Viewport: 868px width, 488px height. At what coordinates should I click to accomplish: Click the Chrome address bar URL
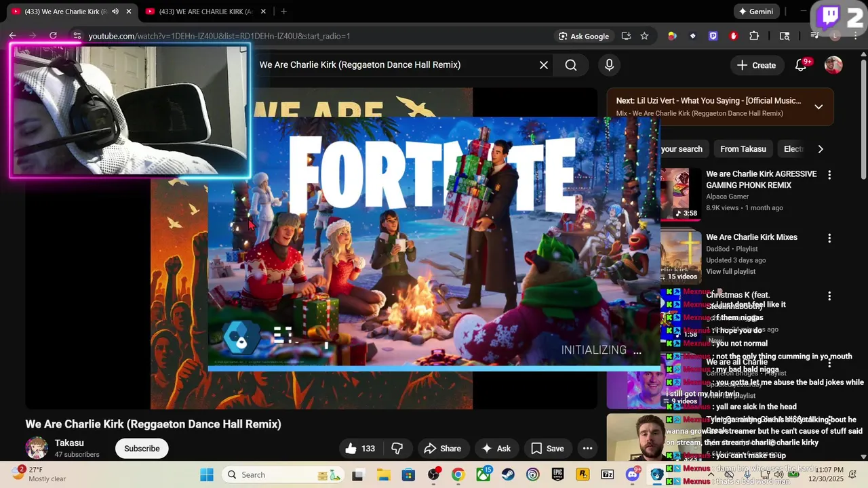[219, 36]
